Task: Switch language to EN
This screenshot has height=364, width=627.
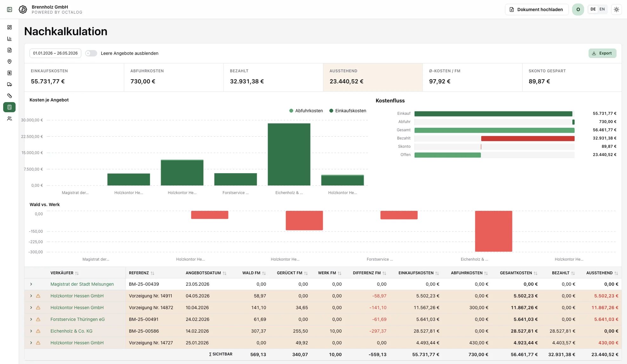Action: tap(602, 9)
